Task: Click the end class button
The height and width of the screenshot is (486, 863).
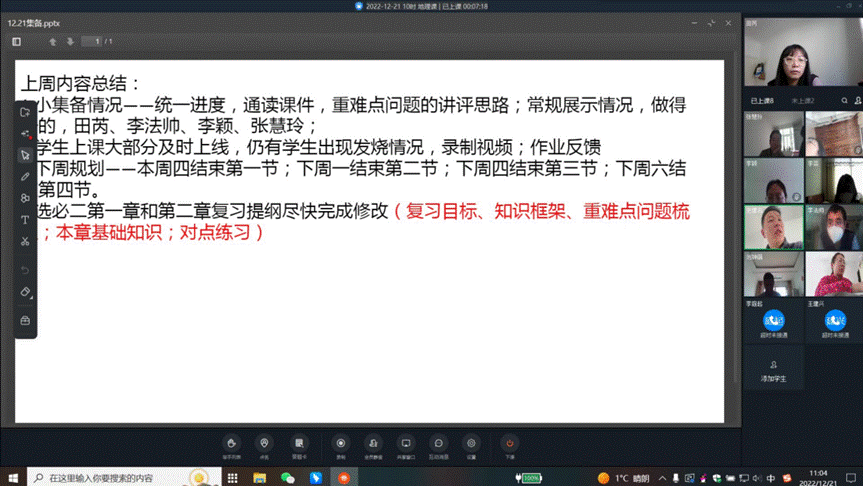Action: point(509,444)
